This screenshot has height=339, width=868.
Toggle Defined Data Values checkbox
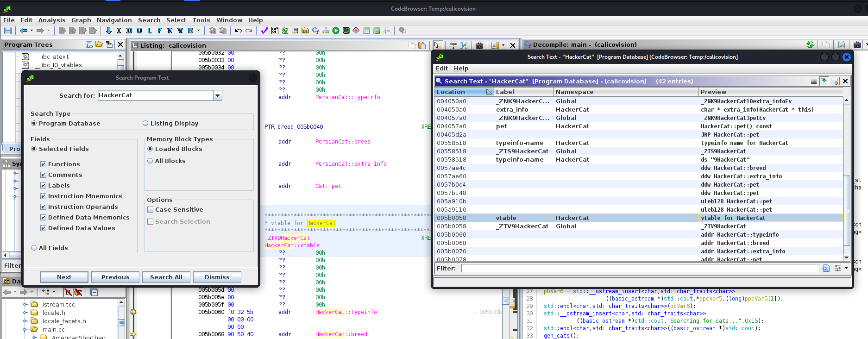(x=43, y=228)
